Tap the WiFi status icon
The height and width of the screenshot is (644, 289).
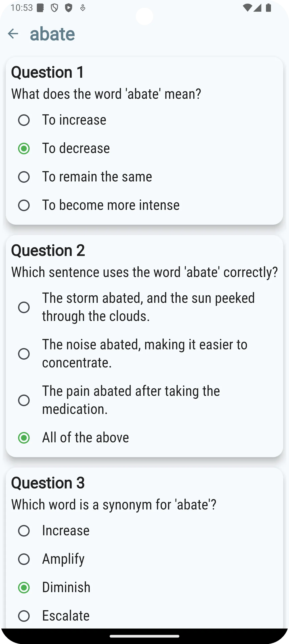coord(247,8)
